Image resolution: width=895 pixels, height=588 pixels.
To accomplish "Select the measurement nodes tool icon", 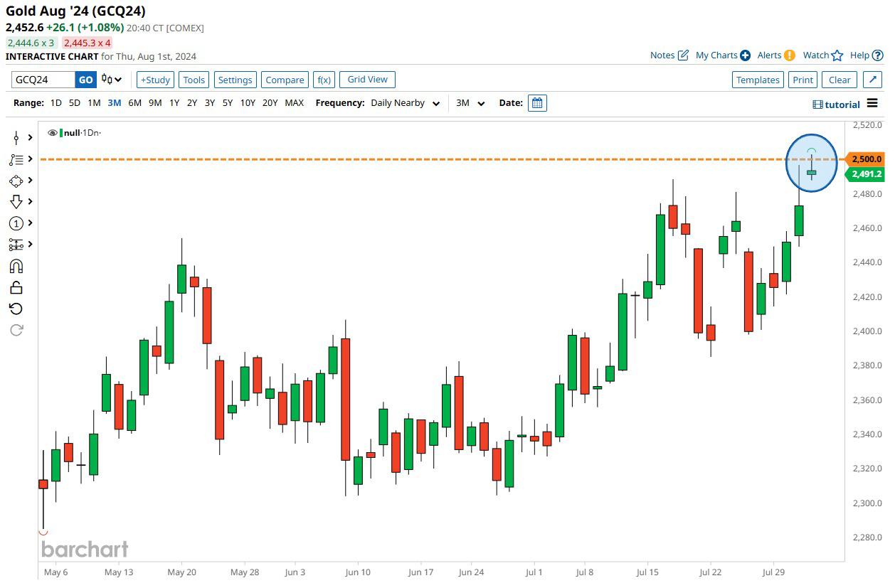I will [16, 245].
